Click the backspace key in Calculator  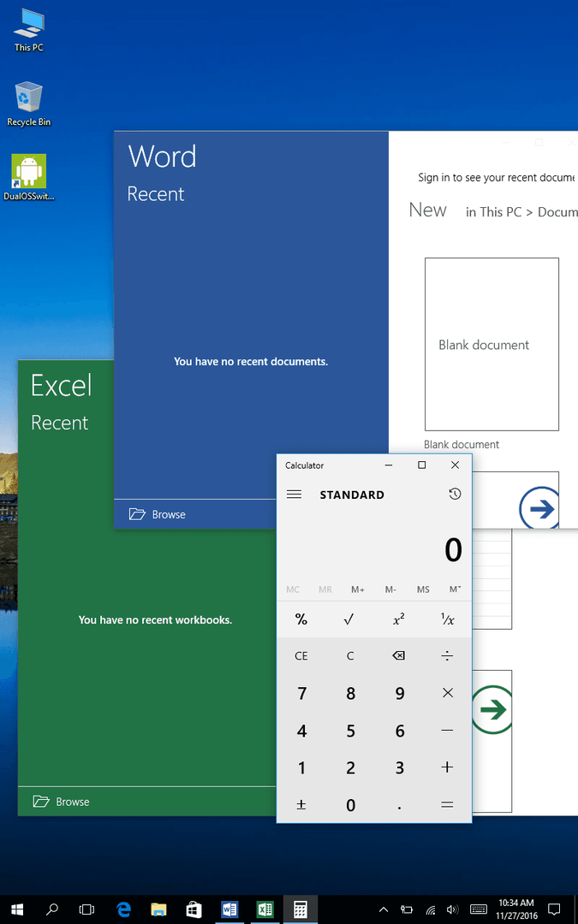399,656
